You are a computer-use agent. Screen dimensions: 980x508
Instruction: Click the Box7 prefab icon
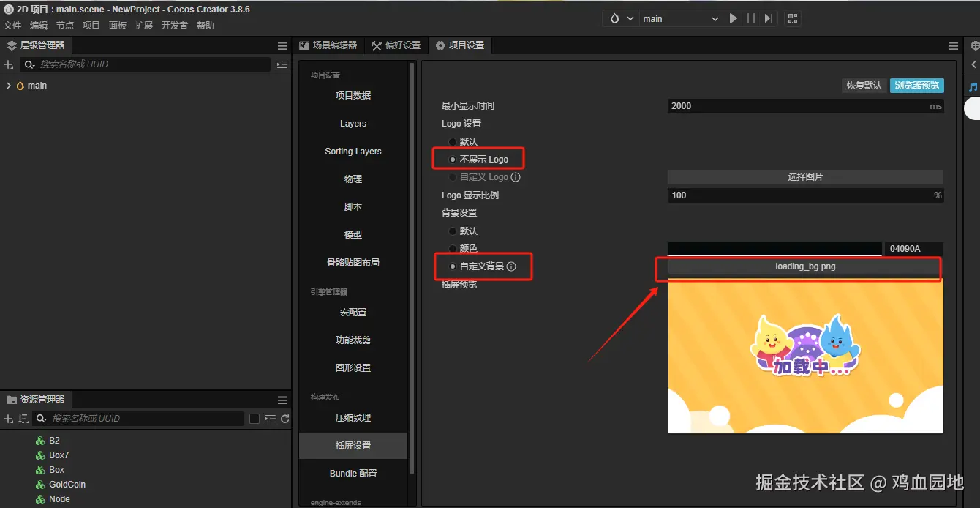pyautogui.click(x=40, y=455)
